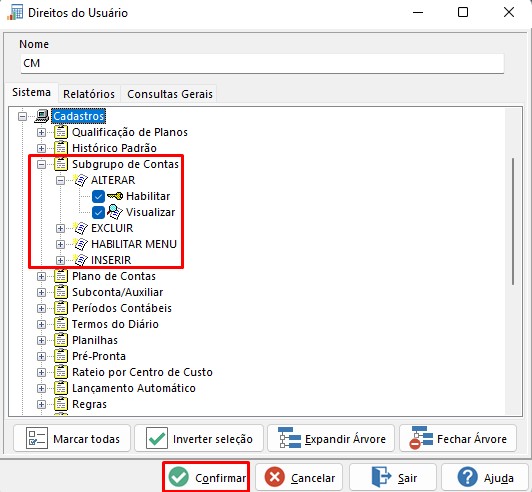Expand the Histórico Padrão node

41,148
